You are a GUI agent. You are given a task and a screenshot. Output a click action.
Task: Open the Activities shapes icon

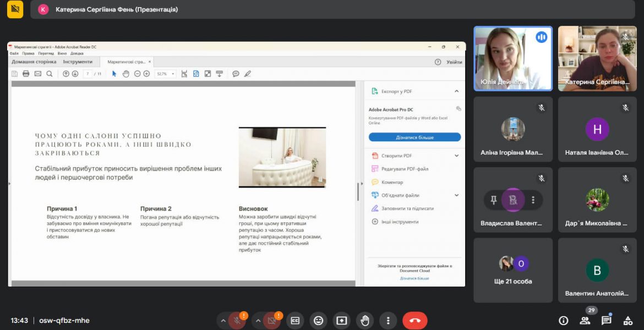pos(628,321)
